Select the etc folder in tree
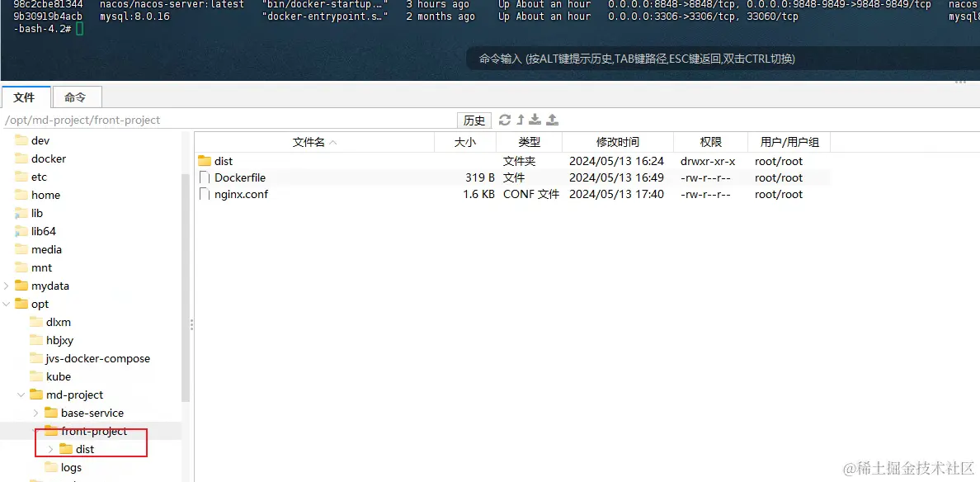 click(x=39, y=177)
